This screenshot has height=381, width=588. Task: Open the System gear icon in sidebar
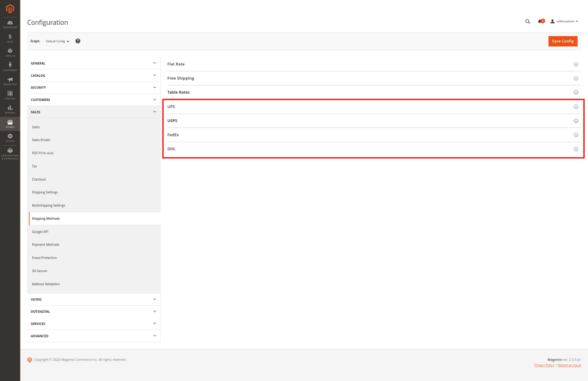[10, 137]
